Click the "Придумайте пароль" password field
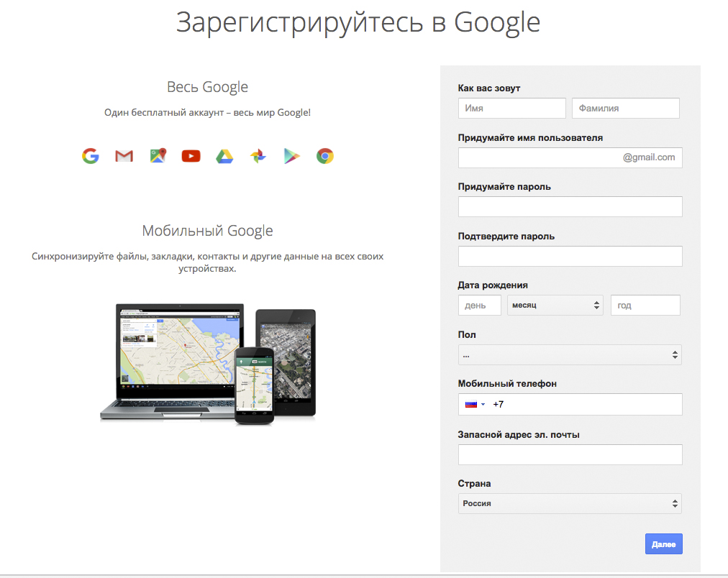Image resolution: width=728 pixels, height=578 pixels. point(570,207)
